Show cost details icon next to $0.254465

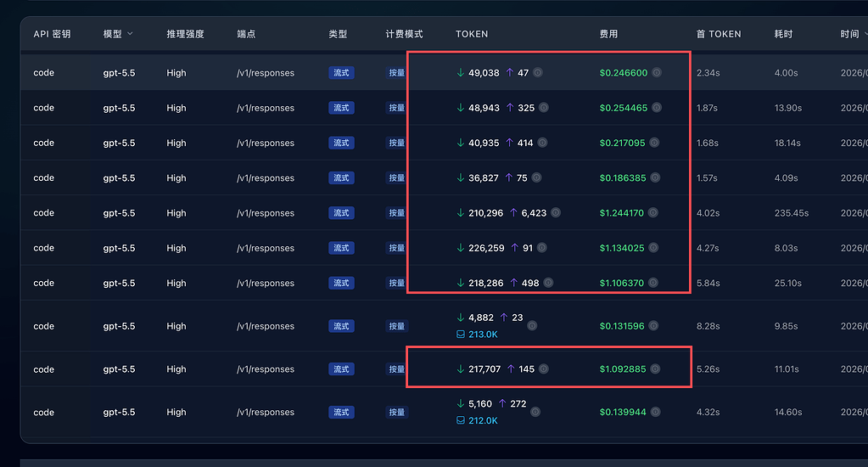coord(657,108)
